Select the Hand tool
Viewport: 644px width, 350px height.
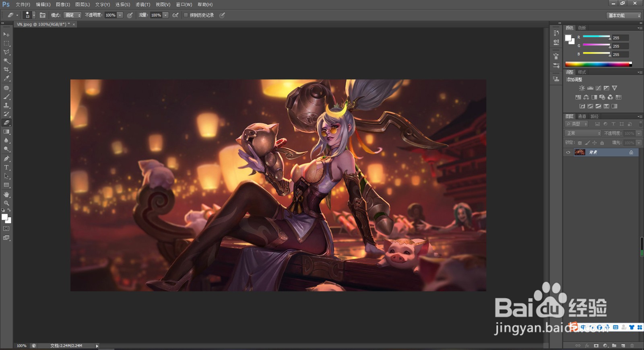6,194
